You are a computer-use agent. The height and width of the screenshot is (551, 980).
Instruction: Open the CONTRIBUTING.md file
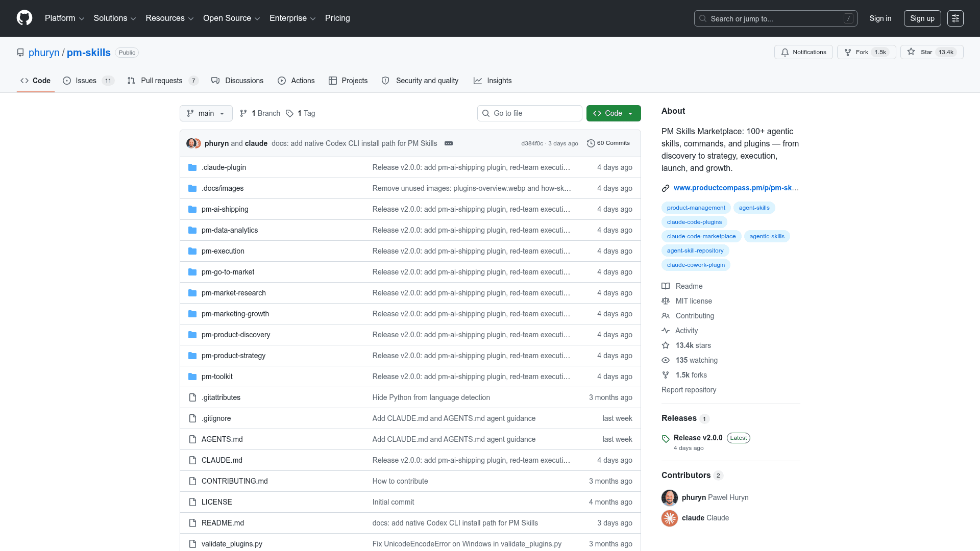coord(234,481)
